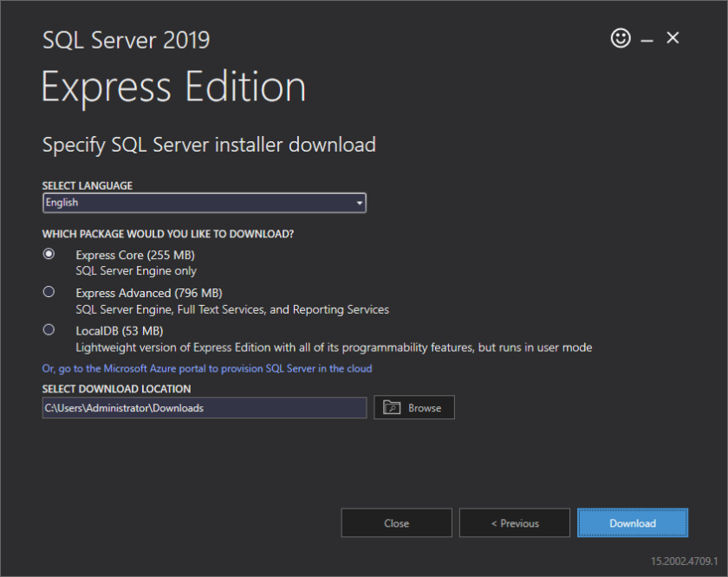Viewport: 728px width, 577px height.
Task: Open the Select Language dropdown
Action: pos(204,203)
